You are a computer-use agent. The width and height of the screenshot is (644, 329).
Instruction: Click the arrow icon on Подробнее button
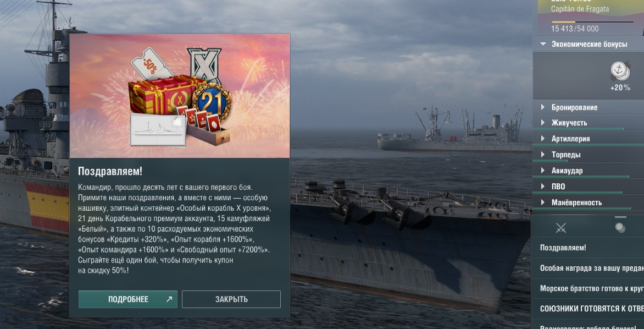[169, 299]
